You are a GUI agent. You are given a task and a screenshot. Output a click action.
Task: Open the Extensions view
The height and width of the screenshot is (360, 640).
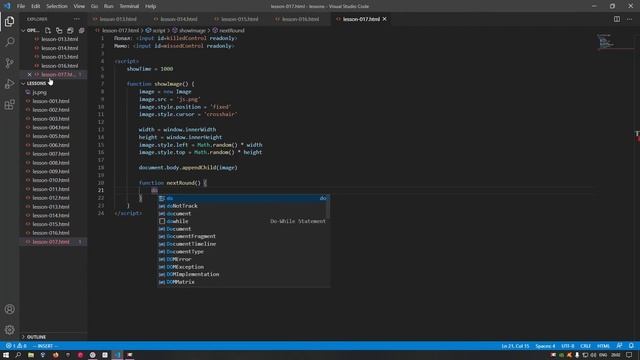pyautogui.click(x=9, y=104)
